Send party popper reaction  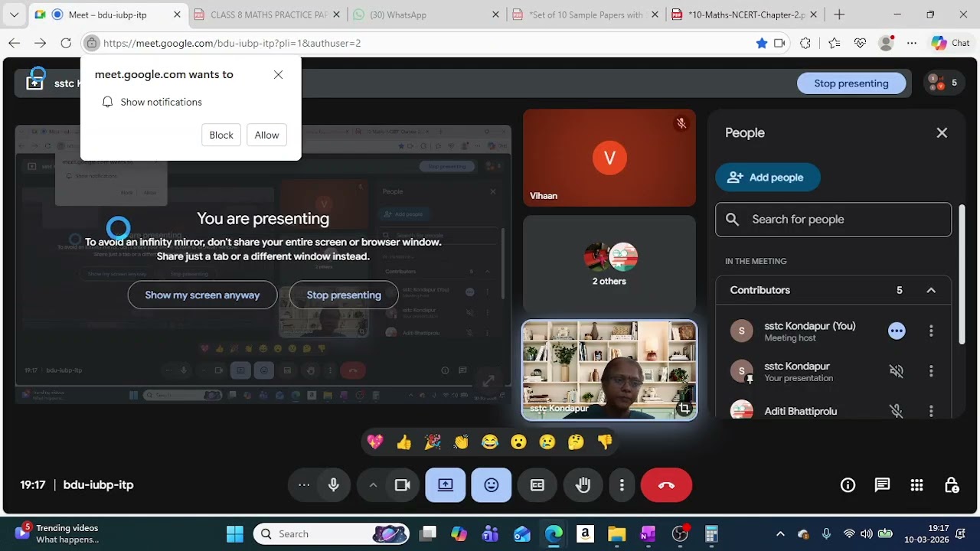433,442
